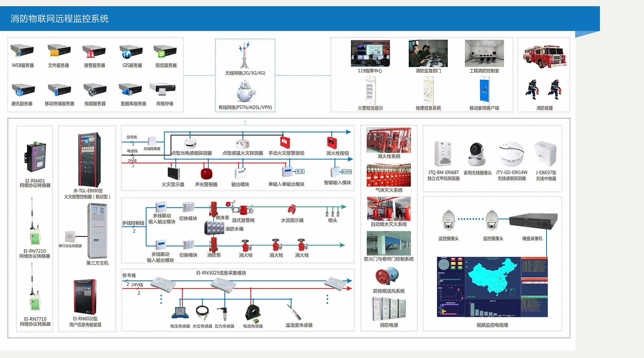Open the 119指挥中心 photo thumbnail

coord(370,53)
